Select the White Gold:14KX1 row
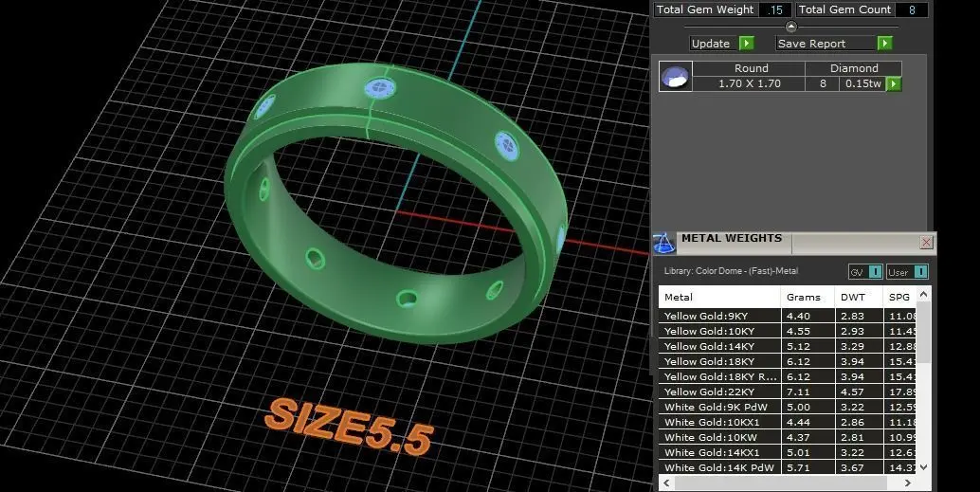The width and height of the screenshot is (980, 492). (788, 452)
